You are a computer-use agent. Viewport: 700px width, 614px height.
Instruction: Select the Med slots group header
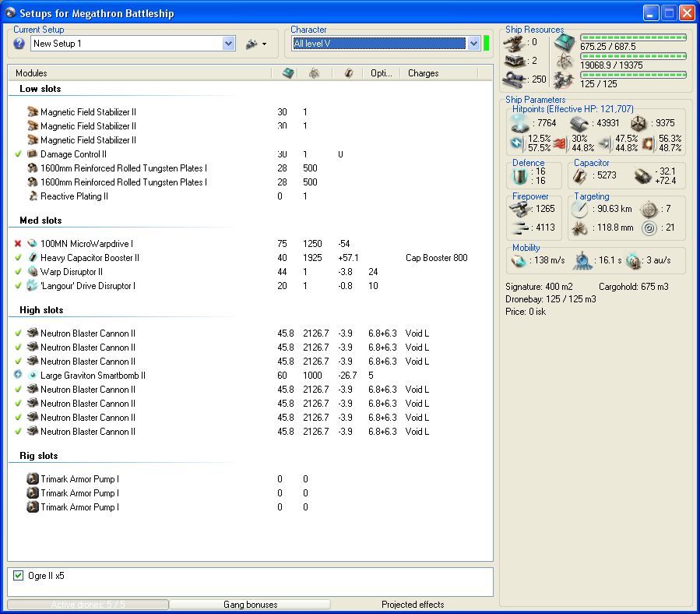40,221
